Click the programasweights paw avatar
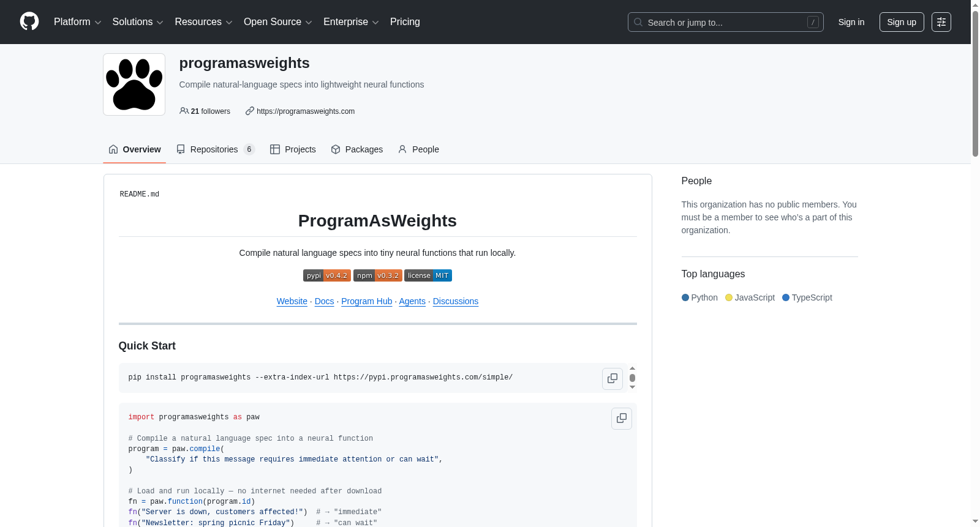 pyautogui.click(x=134, y=84)
